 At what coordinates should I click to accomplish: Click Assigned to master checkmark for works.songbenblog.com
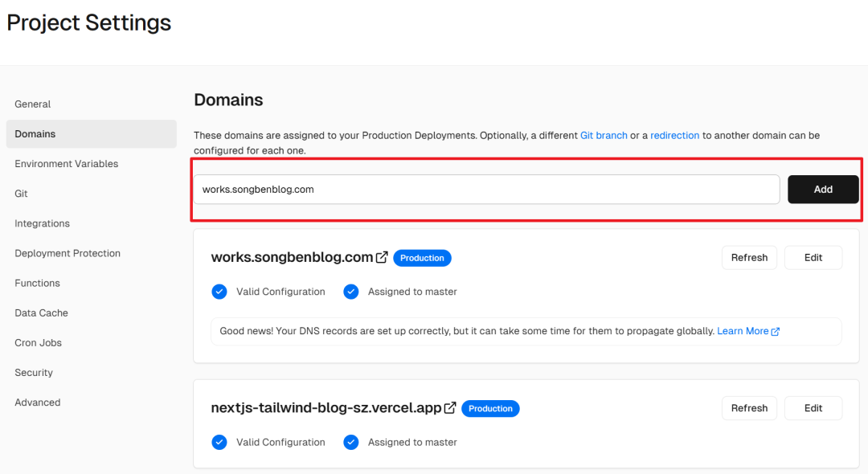pos(350,292)
